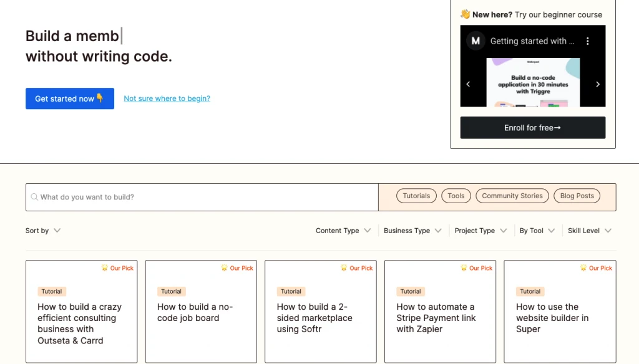Select the Community Stories filter pill

pyautogui.click(x=512, y=196)
